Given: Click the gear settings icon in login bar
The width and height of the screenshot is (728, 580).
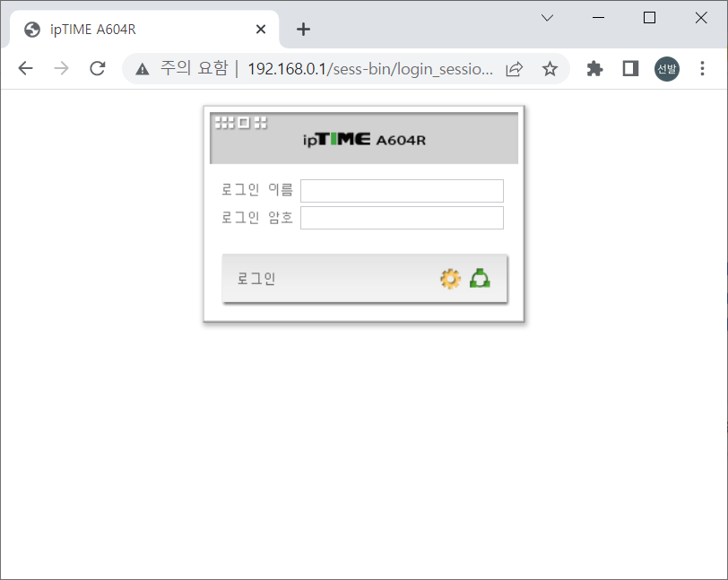Looking at the screenshot, I should [450, 279].
